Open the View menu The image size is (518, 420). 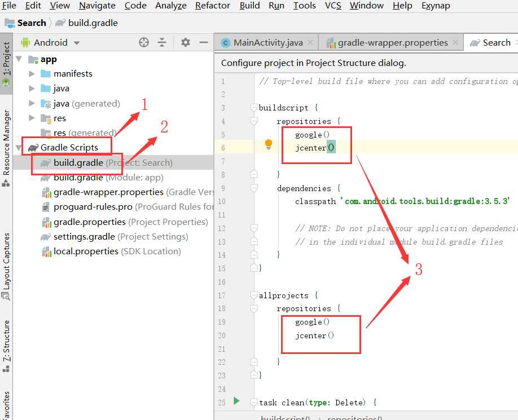[x=60, y=6]
